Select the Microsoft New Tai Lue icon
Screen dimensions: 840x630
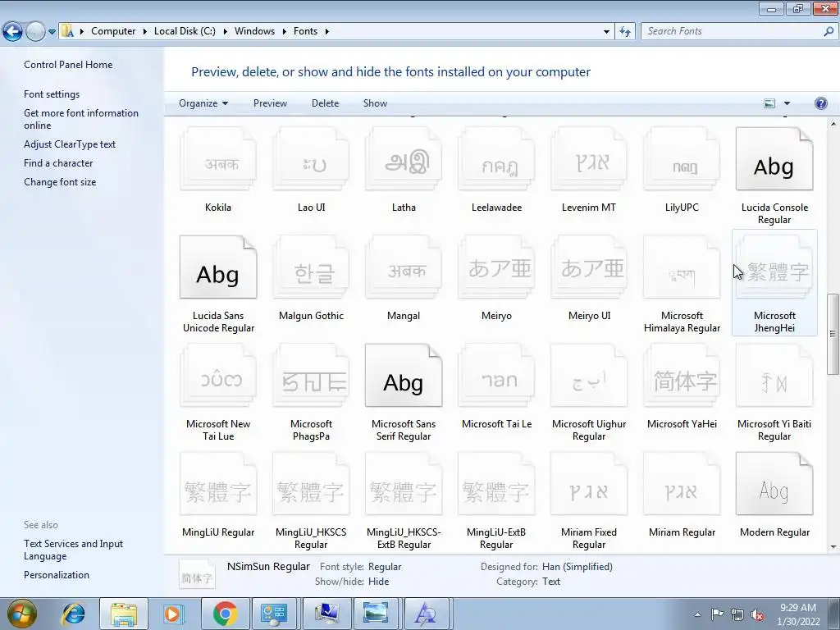pos(218,376)
